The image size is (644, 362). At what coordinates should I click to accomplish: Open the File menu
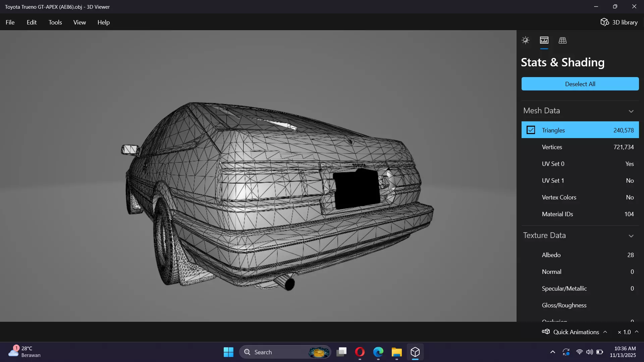[10, 22]
